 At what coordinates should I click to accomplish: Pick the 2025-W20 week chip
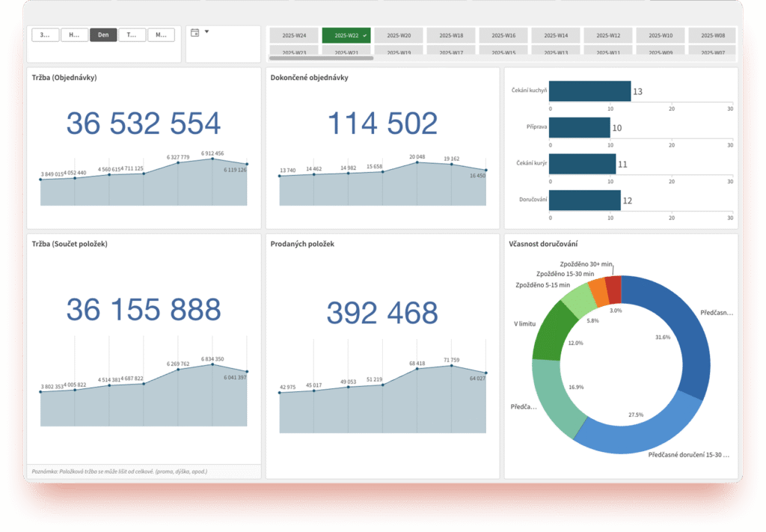[x=398, y=35]
